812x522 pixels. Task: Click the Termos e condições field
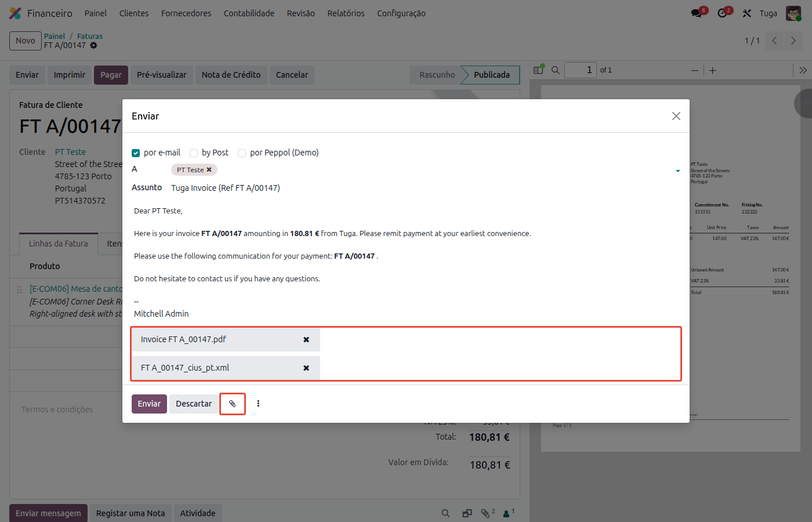pos(57,409)
